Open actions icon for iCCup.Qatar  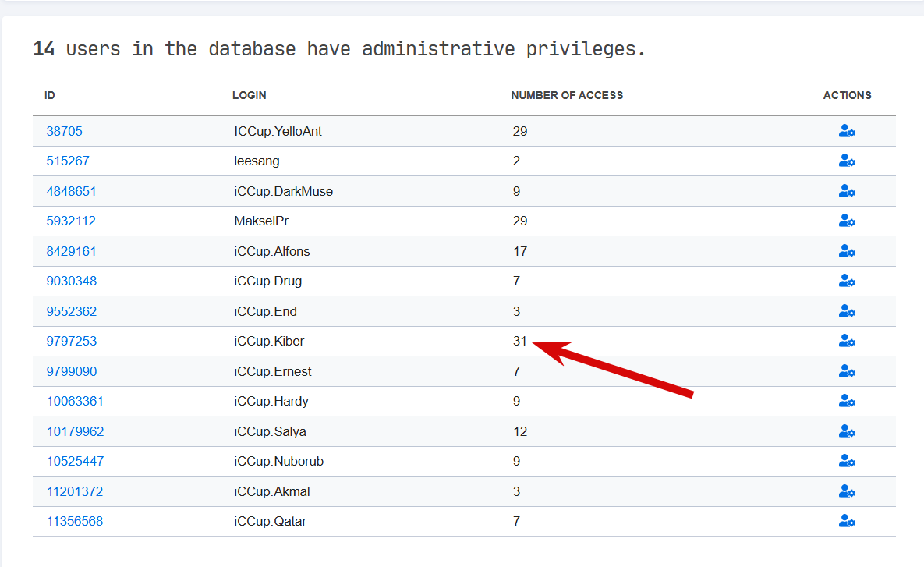[847, 521]
